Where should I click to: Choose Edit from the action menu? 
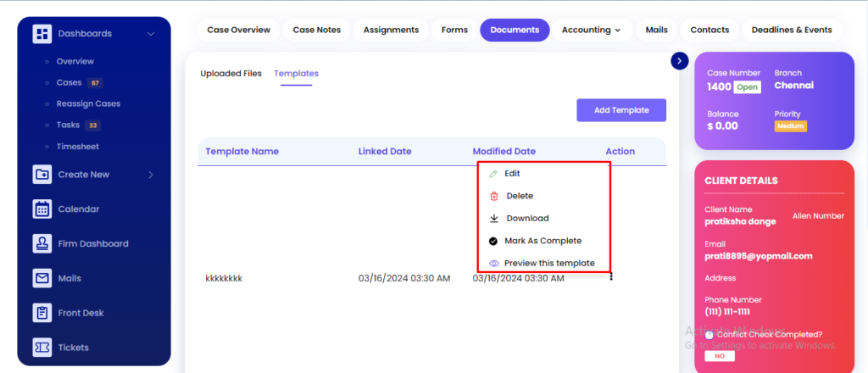pos(512,173)
